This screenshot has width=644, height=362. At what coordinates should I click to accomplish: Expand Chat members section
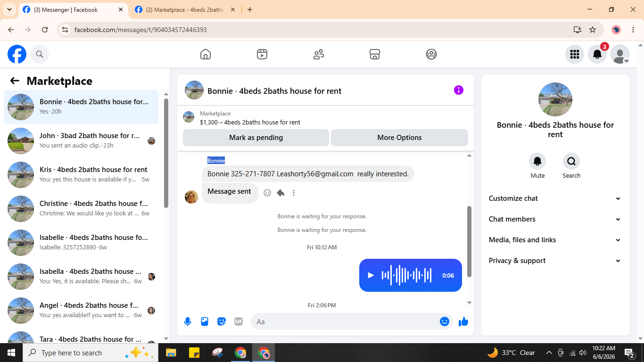tap(555, 219)
